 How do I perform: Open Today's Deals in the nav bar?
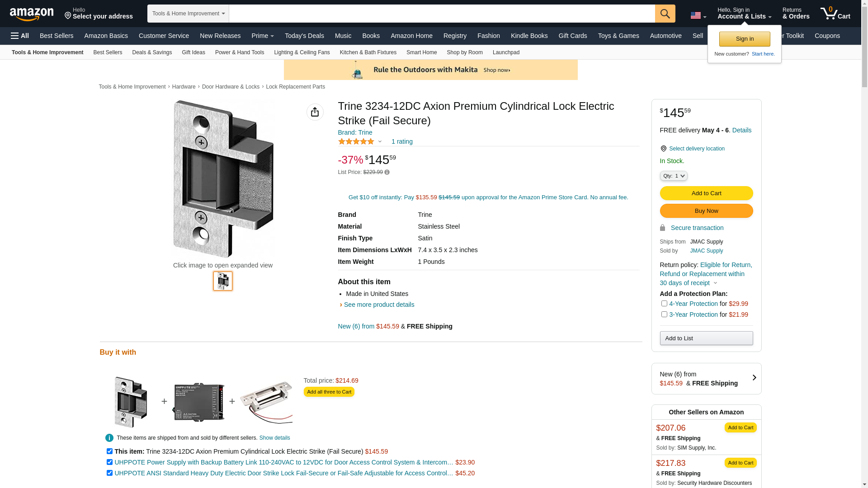(304, 36)
